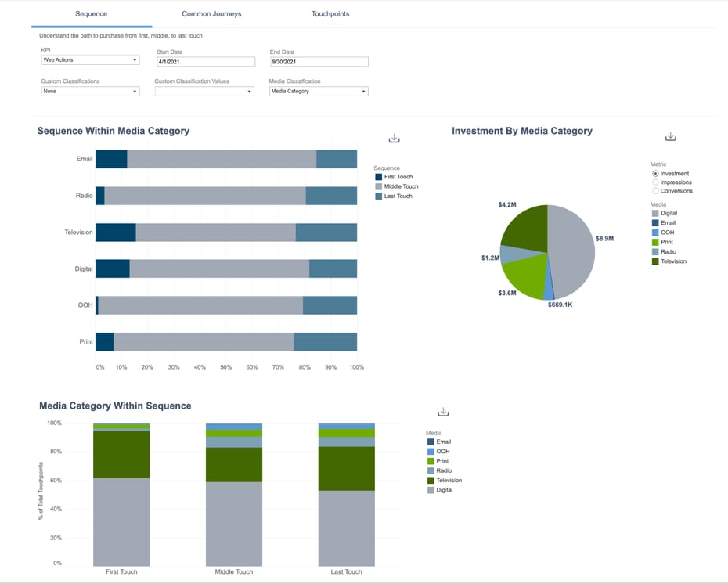Image resolution: width=728 pixels, height=584 pixels.
Task: Open the Custom Classification Values dropdown
Action: [x=204, y=91]
